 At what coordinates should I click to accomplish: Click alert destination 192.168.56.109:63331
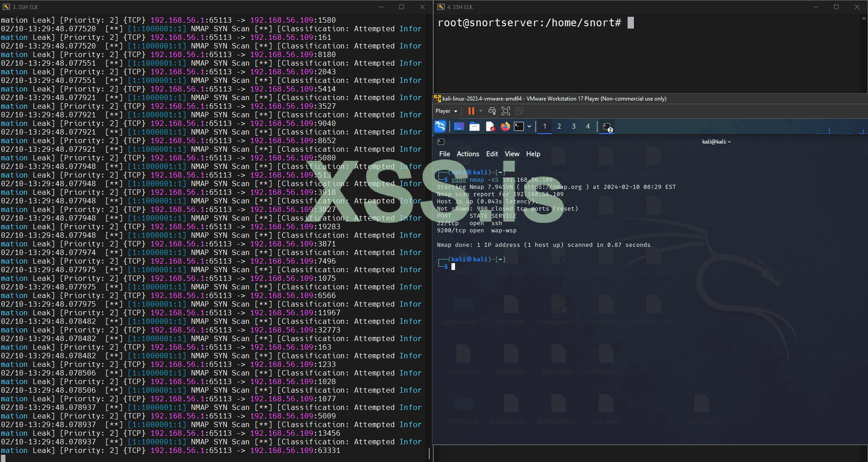(295, 450)
